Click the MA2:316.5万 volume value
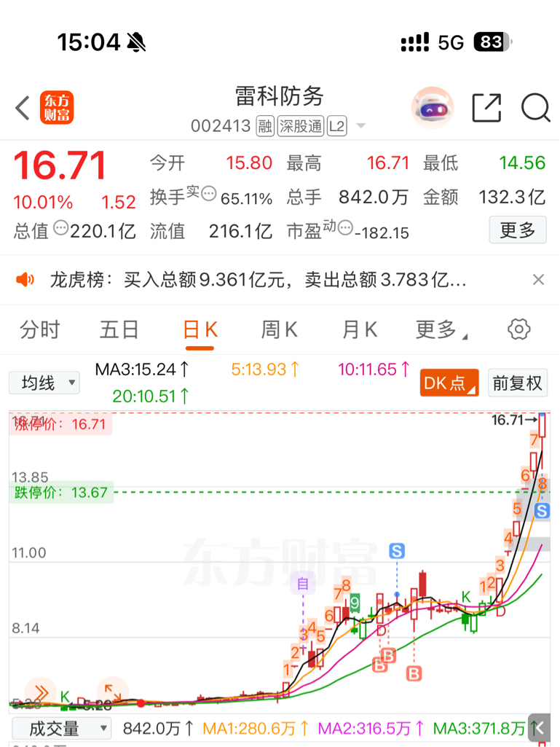The width and height of the screenshot is (560, 747). coord(371,729)
